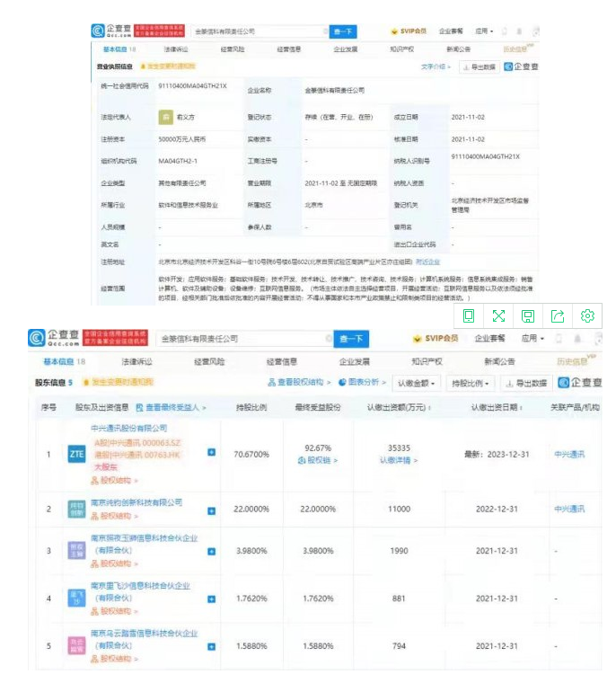Screen dimensions: 616x683
Task: Open the 文字介绍 link in the 营业执照信息 section
Action: click(436, 67)
